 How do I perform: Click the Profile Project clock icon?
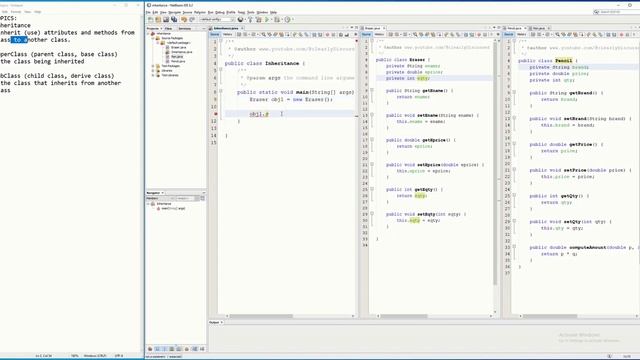tap(287, 20)
